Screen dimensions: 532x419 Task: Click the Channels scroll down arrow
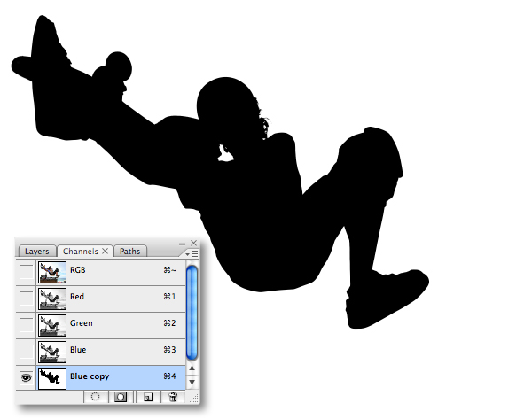pyautogui.click(x=192, y=383)
